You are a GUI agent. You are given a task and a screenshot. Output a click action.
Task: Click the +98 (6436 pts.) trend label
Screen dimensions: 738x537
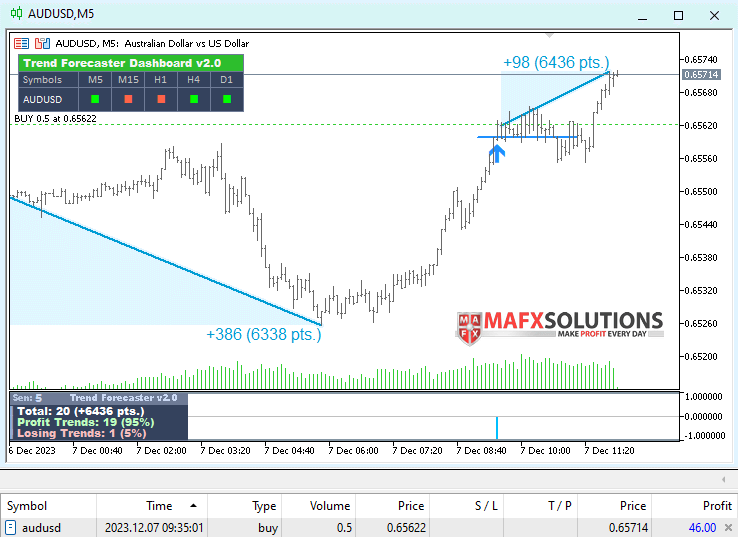(x=556, y=62)
